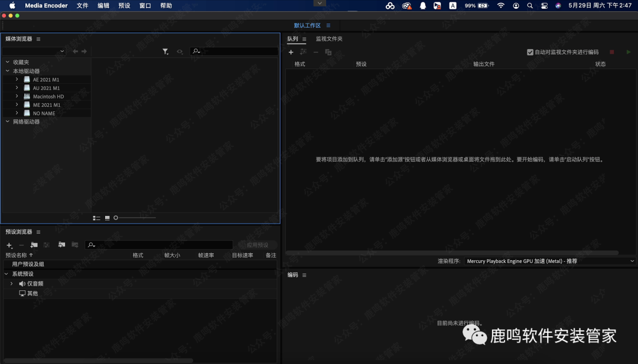The height and width of the screenshot is (364, 638).
Task: Open the 媒体浏览器 panel menu icon
Action: tap(38, 39)
